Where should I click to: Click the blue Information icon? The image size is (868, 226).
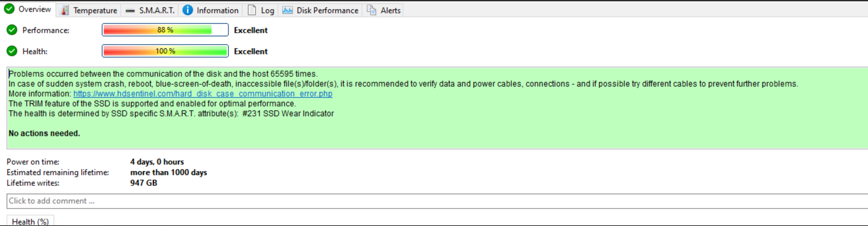click(x=188, y=10)
